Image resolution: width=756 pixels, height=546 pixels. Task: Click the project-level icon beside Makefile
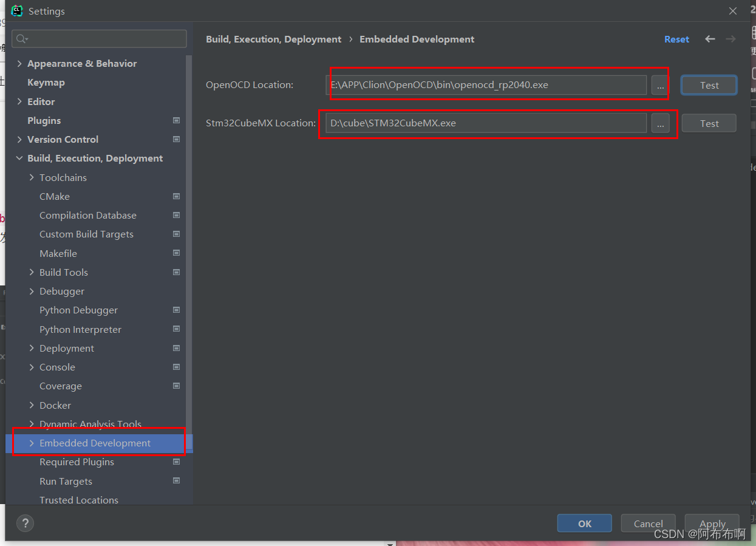(176, 253)
